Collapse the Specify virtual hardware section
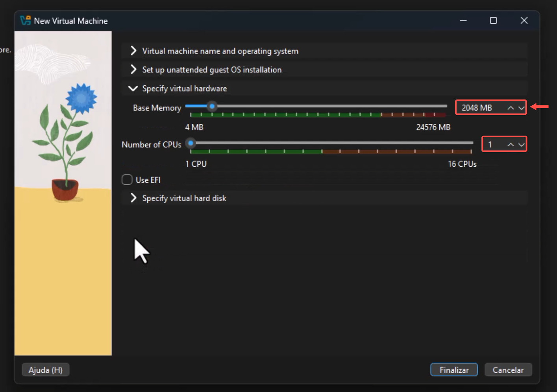The image size is (557, 392). point(324,88)
